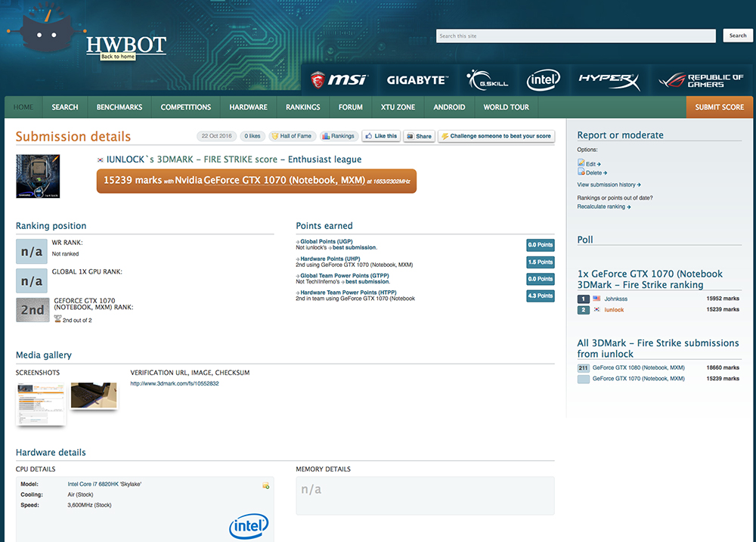Click the 22 Oct 2016 date tag
This screenshot has height=542, width=756.
pos(216,136)
